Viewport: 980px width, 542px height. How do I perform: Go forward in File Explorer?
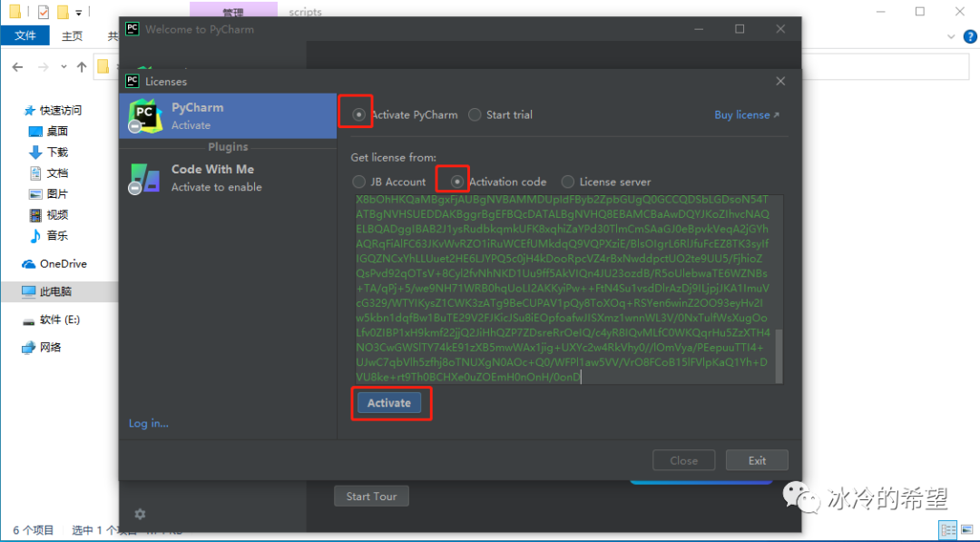tap(43, 67)
